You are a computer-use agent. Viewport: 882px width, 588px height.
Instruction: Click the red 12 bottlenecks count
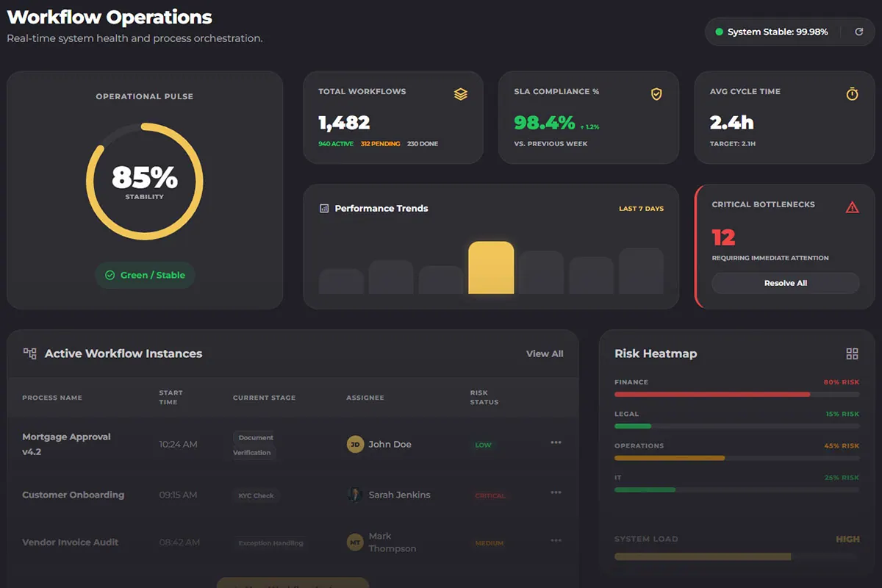(x=723, y=237)
